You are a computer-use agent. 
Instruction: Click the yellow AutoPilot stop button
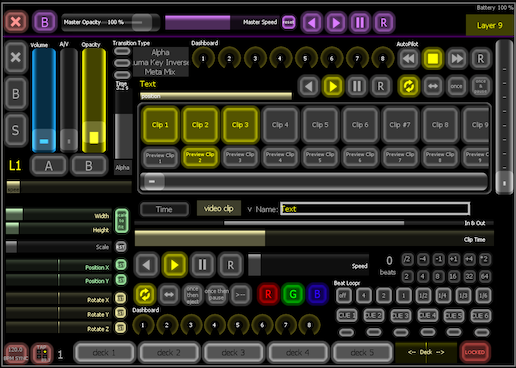(x=433, y=59)
